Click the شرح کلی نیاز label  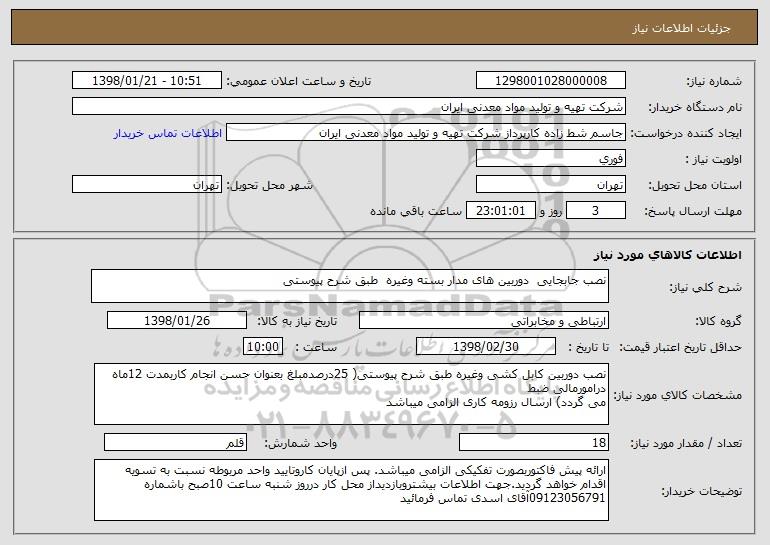(x=706, y=287)
